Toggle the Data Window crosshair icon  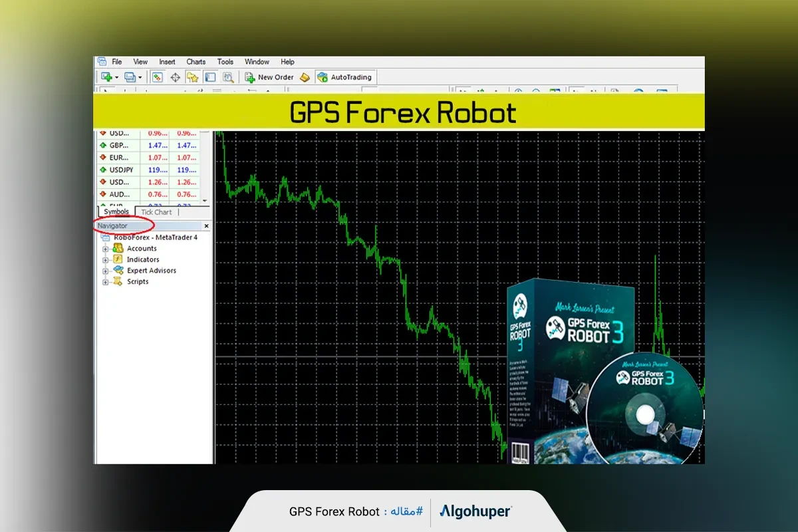click(x=176, y=77)
